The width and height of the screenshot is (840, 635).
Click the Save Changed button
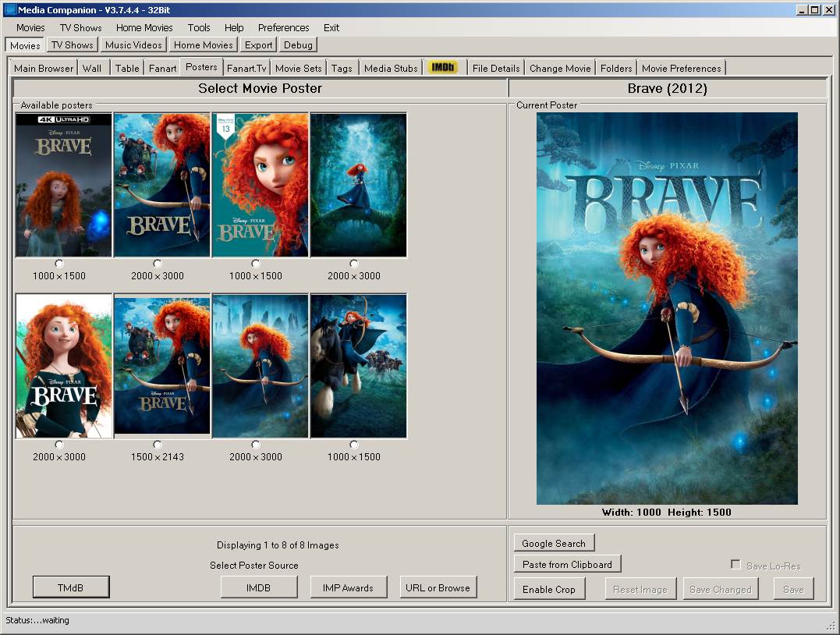721,589
